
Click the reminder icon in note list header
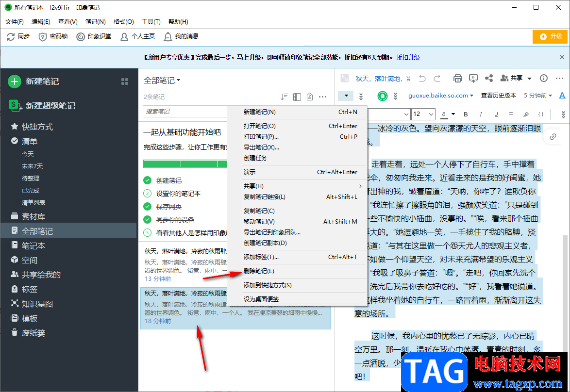[x=310, y=97]
